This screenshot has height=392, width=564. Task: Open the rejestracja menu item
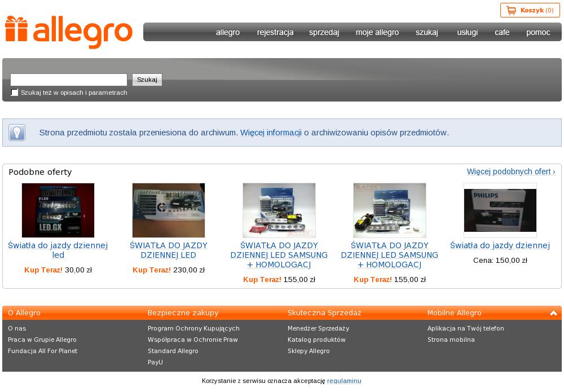tap(275, 32)
